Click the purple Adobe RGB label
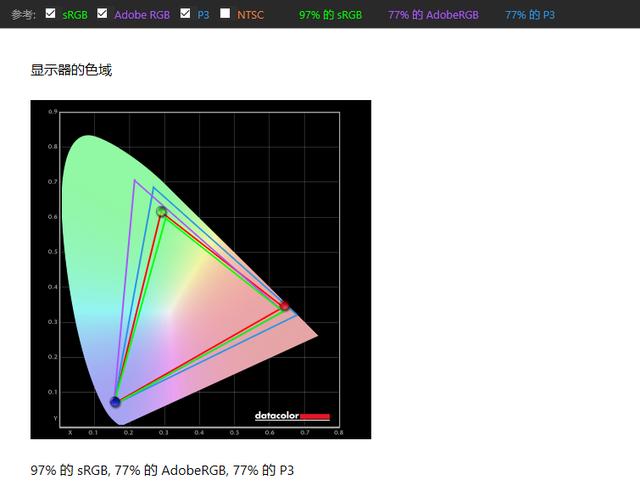This screenshot has width=640, height=502. [x=140, y=15]
